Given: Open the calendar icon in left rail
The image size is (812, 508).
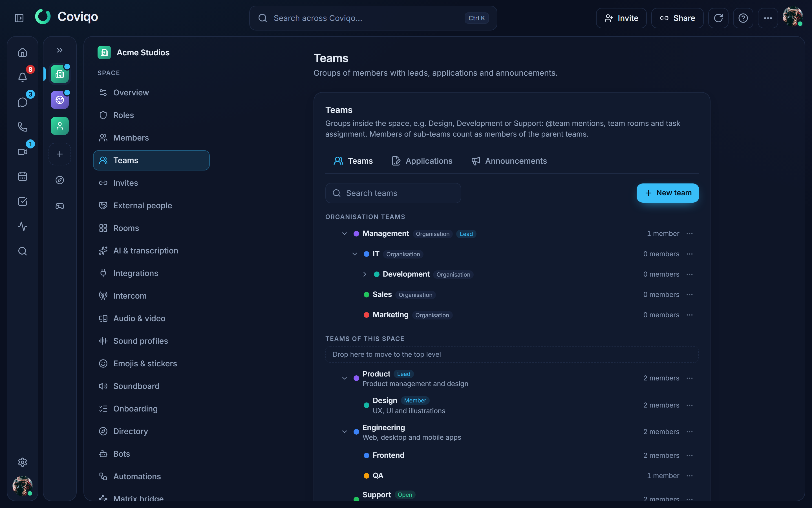Looking at the screenshot, I should [x=23, y=176].
